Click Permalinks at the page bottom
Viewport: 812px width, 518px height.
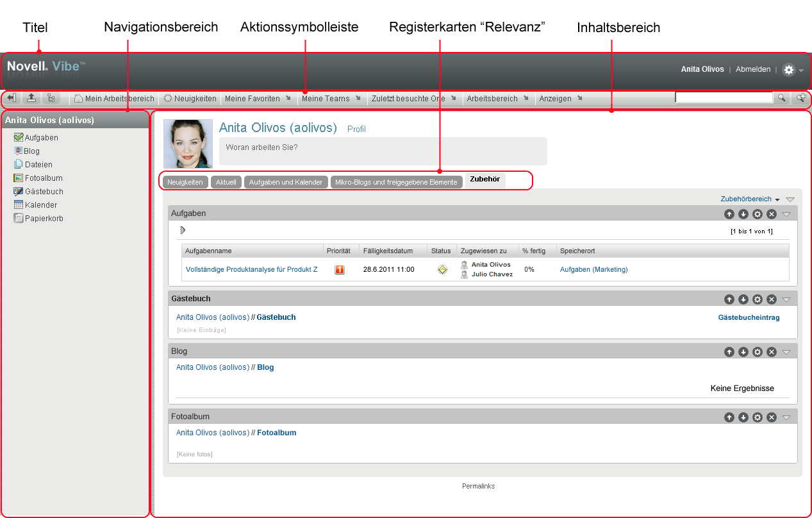point(478,486)
